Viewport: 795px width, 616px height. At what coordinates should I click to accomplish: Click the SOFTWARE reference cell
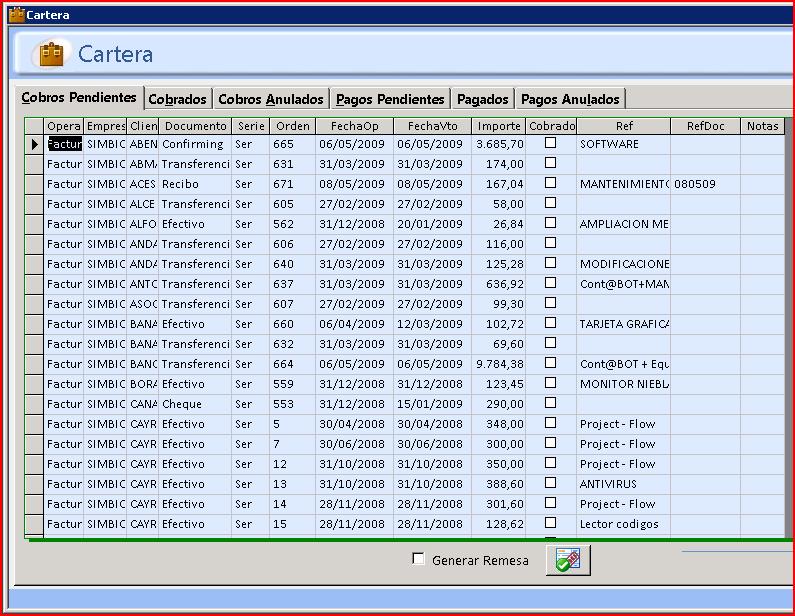coord(624,144)
